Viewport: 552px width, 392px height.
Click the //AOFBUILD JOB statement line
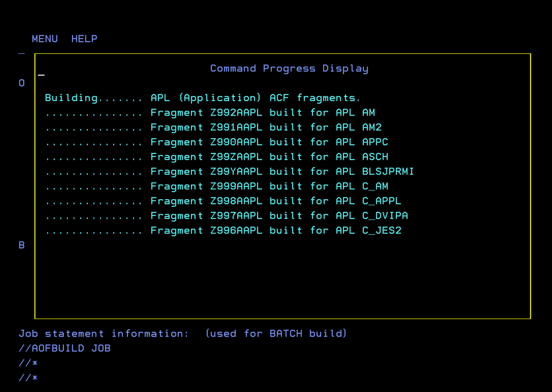click(64, 348)
